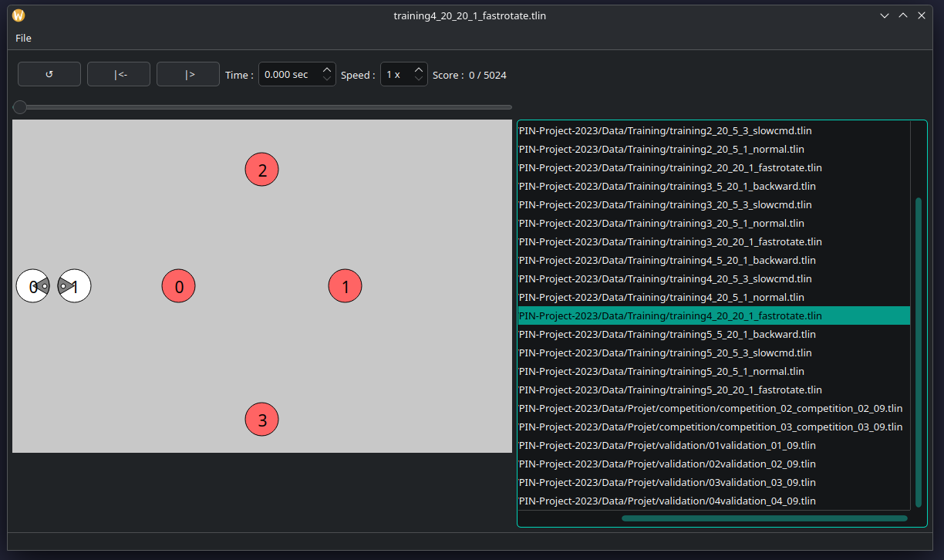Select competition_02_competition_02_09.tlin file entry
Viewport: 944px width, 560px height.
710,408
